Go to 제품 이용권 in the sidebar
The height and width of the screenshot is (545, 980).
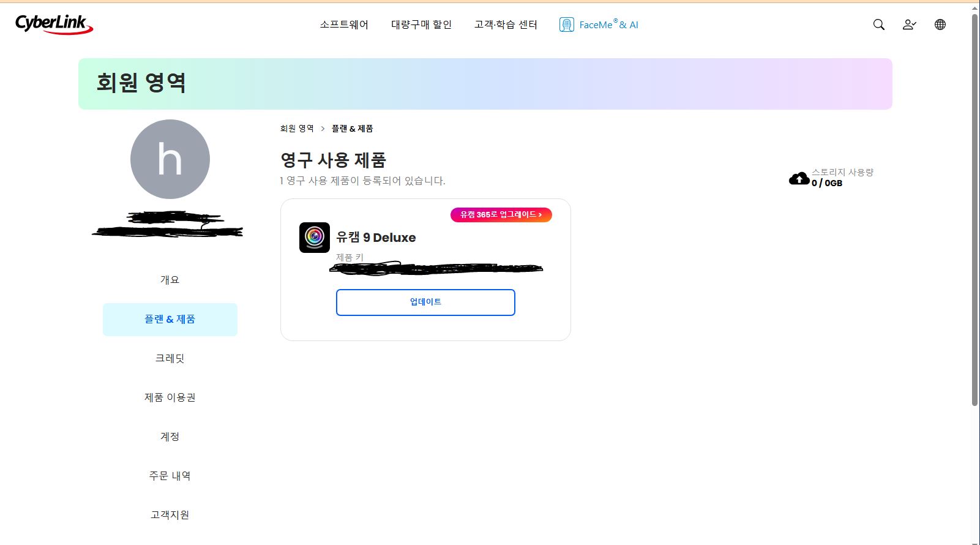pos(170,397)
